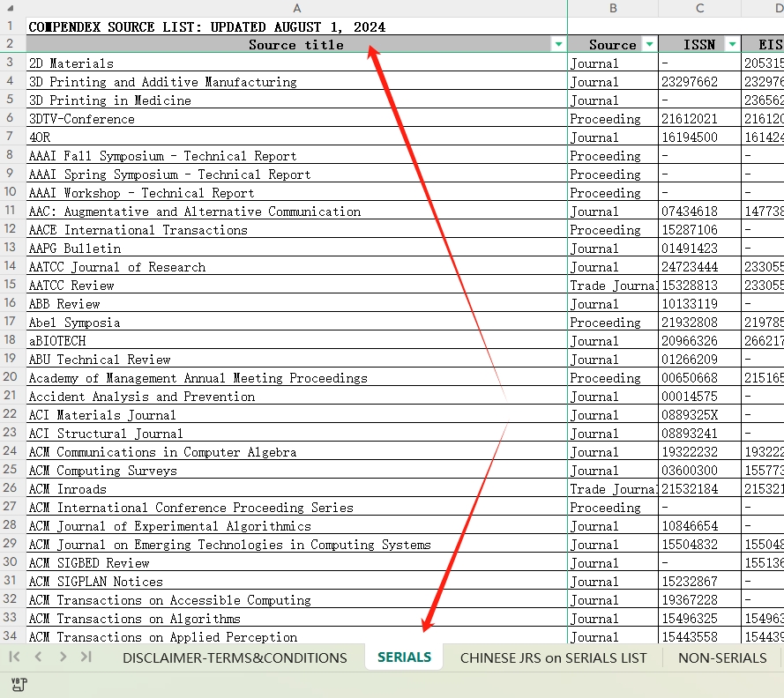Select ACM Transactions on Algorithms cell
The height and width of the screenshot is (698, 784).
(296, 618)
